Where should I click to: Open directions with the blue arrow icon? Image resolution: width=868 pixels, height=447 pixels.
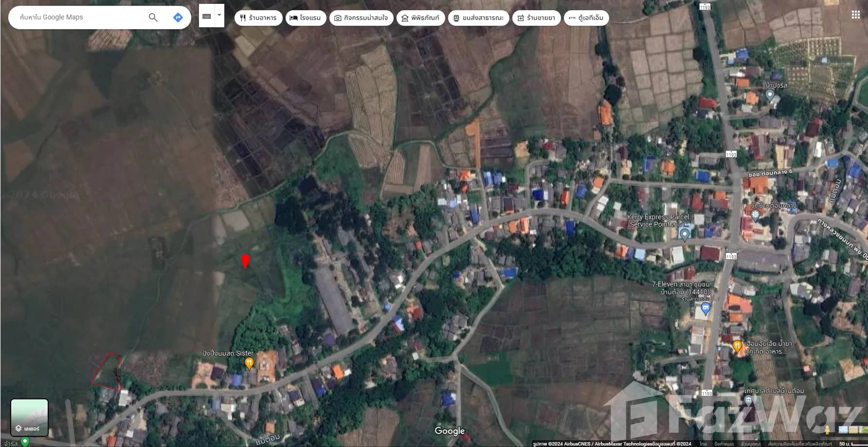178,18
